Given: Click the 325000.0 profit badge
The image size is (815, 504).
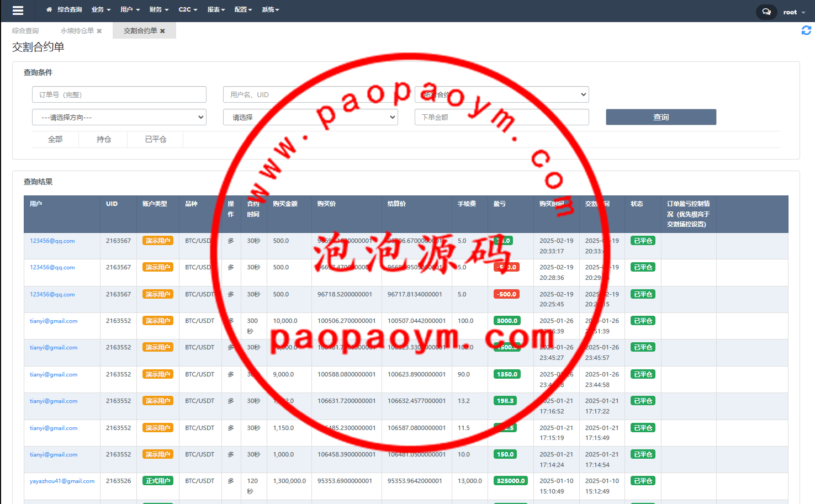Looking at the screenshot, I should 511,481.
